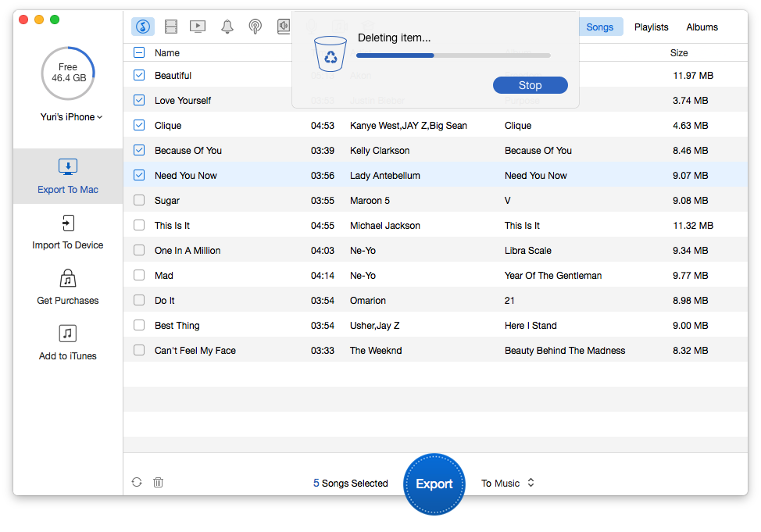Check the Mad song checkbox

pyautogui.click(x=139, y=275)
